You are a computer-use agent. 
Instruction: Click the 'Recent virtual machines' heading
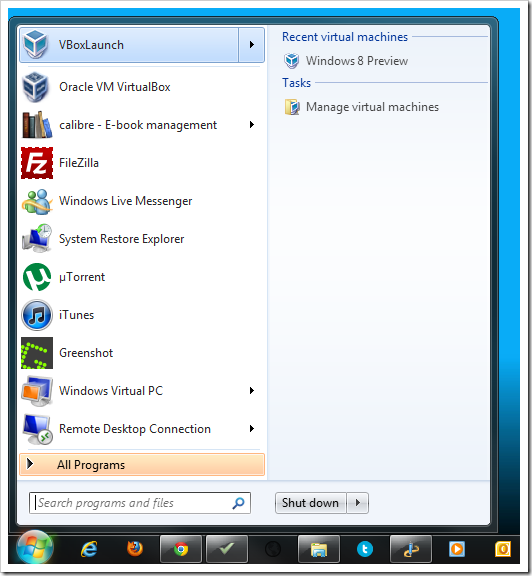coord(345,37)
